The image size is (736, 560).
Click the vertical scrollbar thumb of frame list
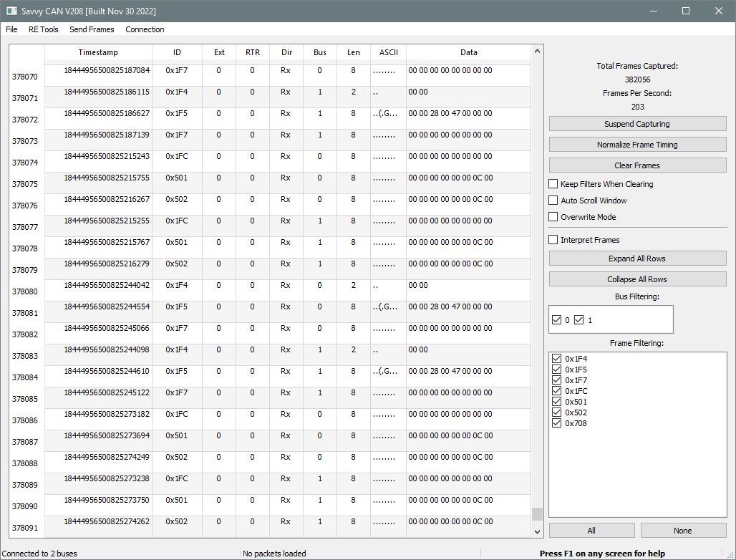coord(538,514)
